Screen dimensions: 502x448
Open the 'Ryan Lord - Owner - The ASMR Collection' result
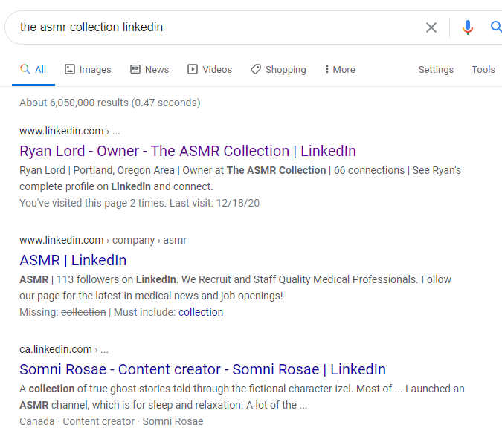(187, 151)
